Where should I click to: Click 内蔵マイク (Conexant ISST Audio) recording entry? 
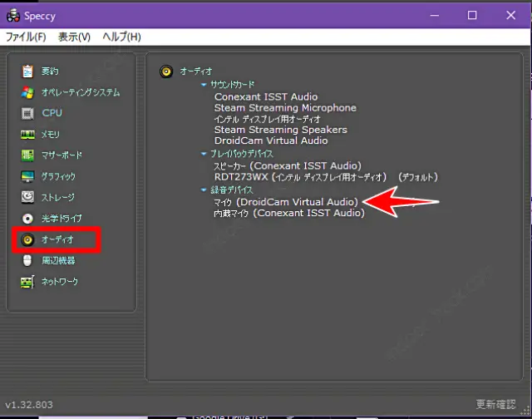pyautogui.click(x=289, y=213)
